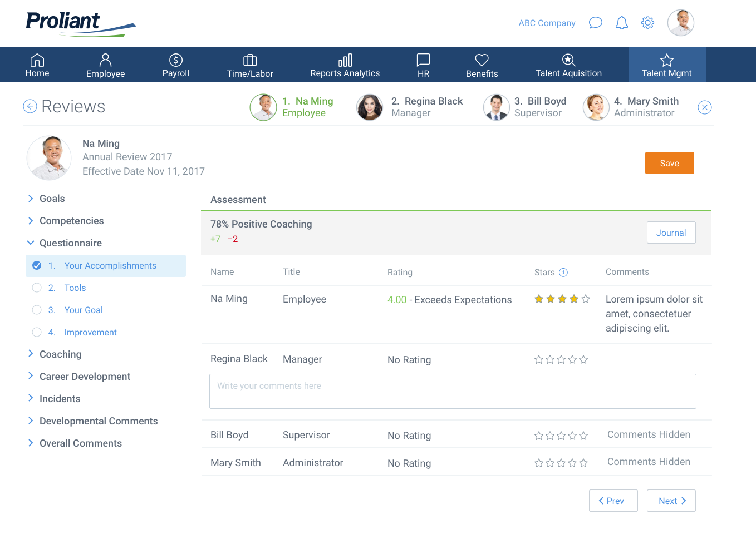This screenshot has height=539, width=756.
Task: Save the review with the Save button
Action: coord(669,163)
